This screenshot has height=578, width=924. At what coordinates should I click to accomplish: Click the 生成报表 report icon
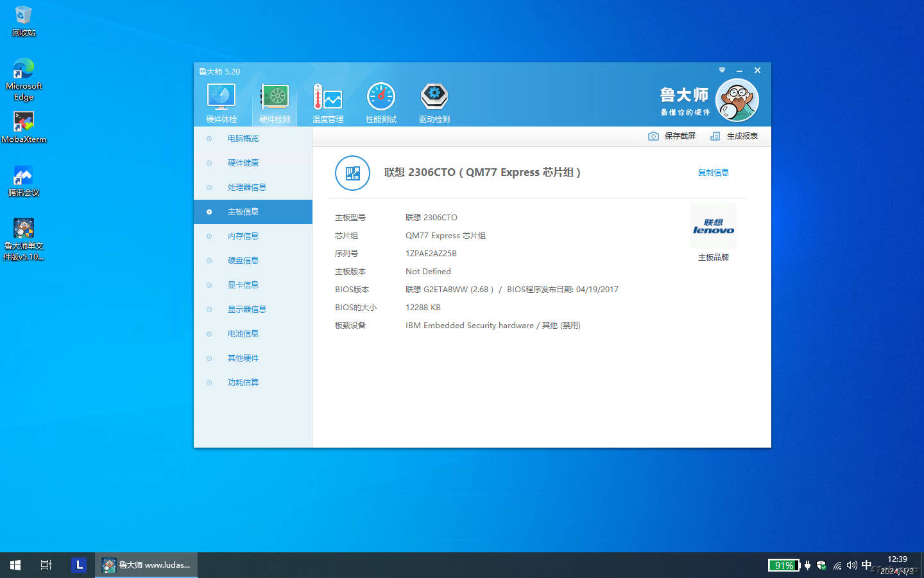(x=715, y=136)
